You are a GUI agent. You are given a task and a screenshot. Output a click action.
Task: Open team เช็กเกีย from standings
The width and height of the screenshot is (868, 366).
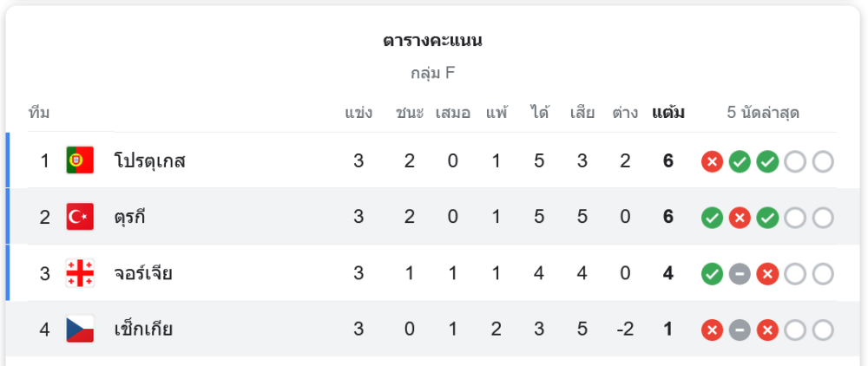143,330
